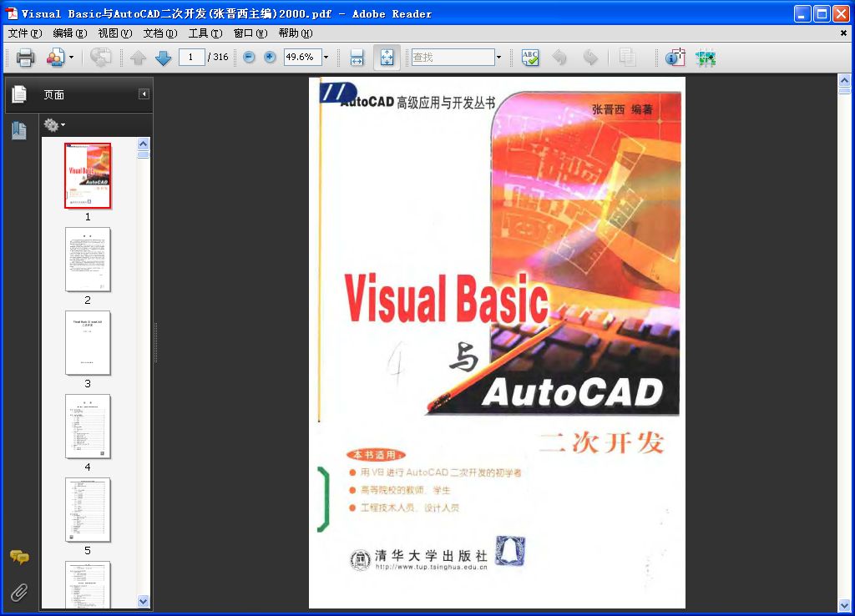Open the 文档(D) menu
This screenshot has width=855, height=616.
click(160, 33)
